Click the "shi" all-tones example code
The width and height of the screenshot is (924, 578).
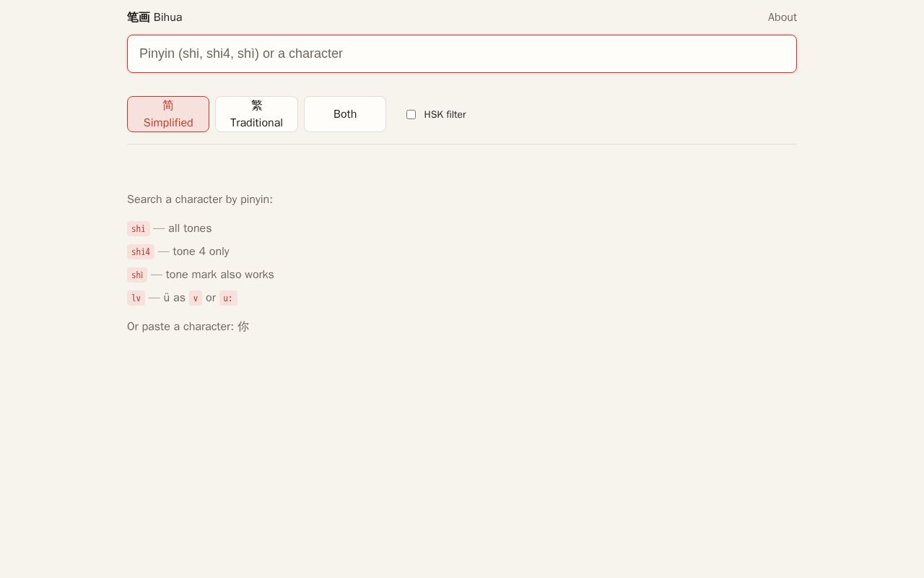pyautogui.click(x=139, y=228)
